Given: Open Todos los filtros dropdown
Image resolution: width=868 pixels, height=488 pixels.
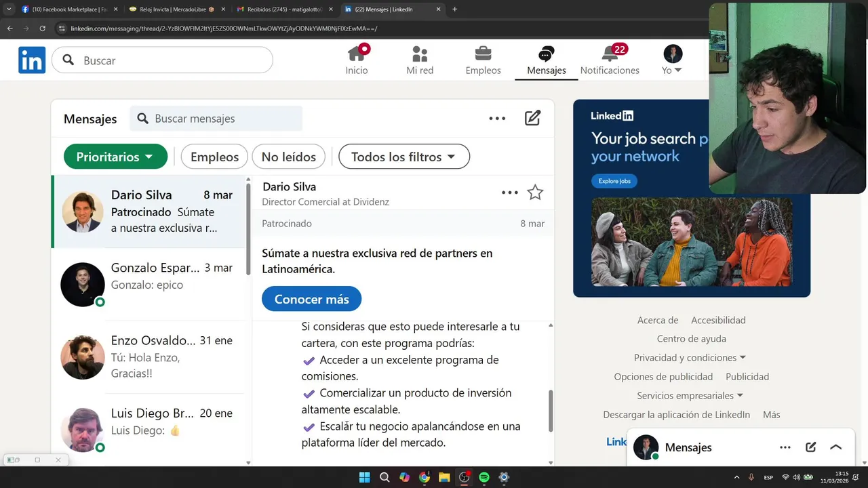Looking at the screenshot, I should pos(404,157).
